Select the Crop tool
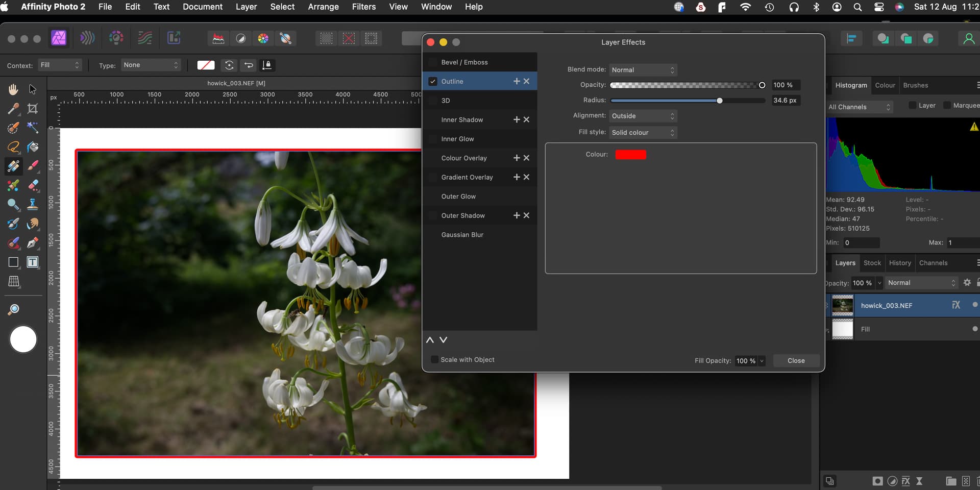The height and width of the screenshot is (490, 980). 33,109
